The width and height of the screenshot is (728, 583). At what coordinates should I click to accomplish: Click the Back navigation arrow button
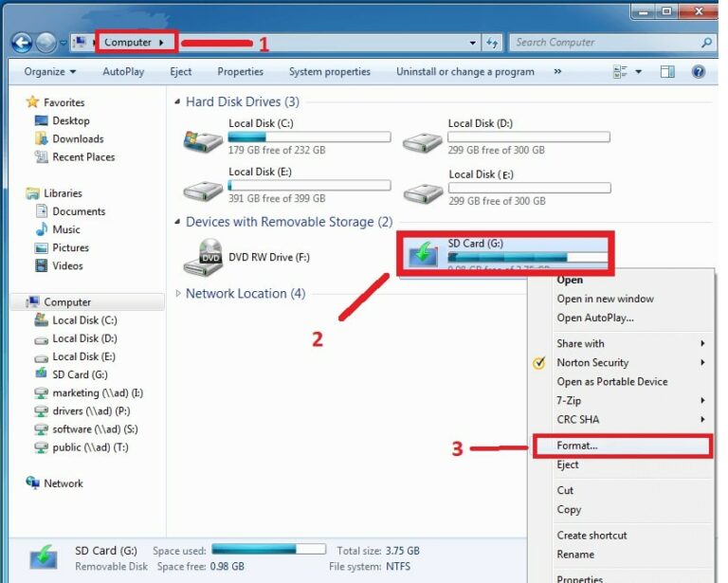click(x=22, y=43)
